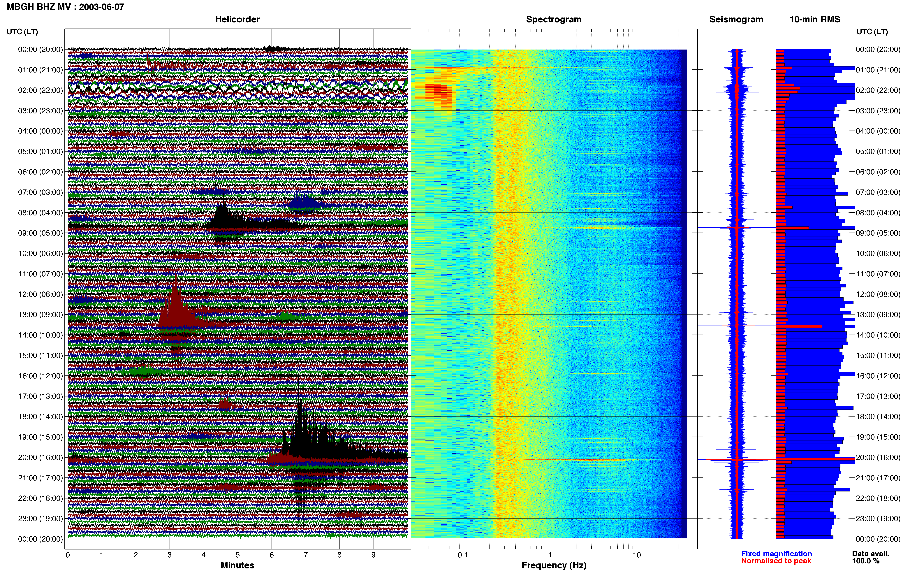Click the left time label '20:00 (16:00)'
The width and height of the screenshot is (924, 578).
click(x=41, y=457)
